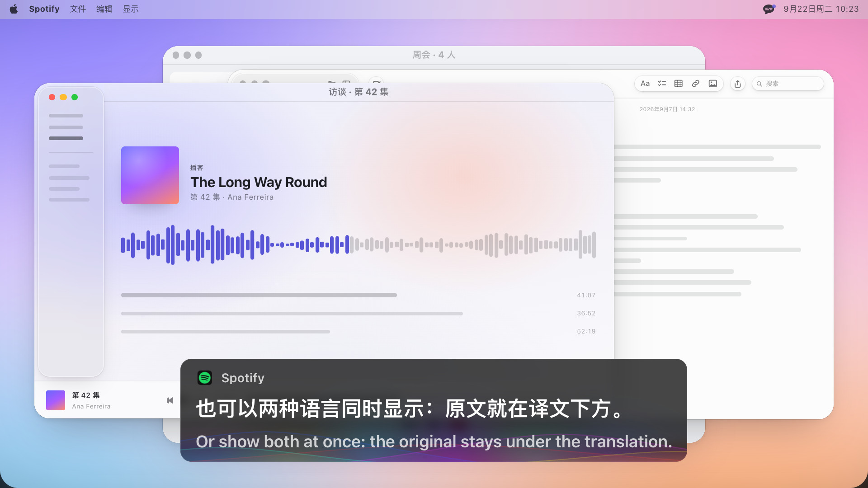Insert an image via the Notes toolbar
868x488 pixels.
coord(713,84)
